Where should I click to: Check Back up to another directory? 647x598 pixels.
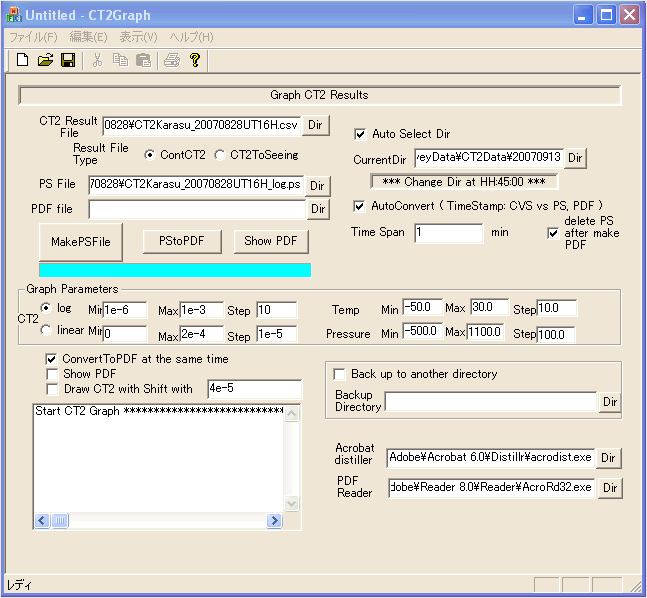340,374
